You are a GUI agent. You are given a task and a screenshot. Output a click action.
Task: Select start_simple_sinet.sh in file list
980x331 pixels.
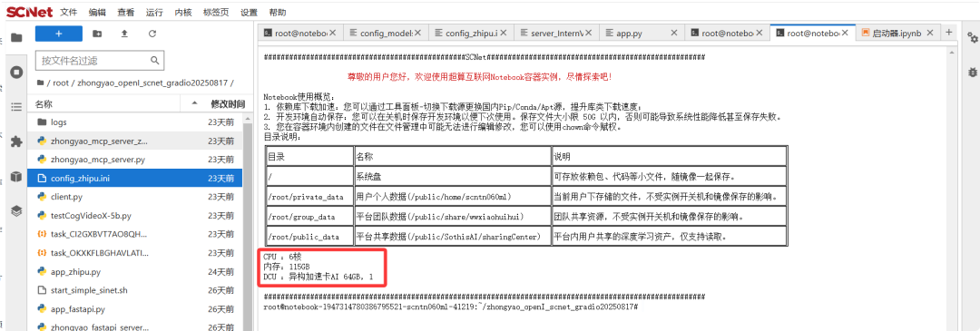click(x=135, y=290)
